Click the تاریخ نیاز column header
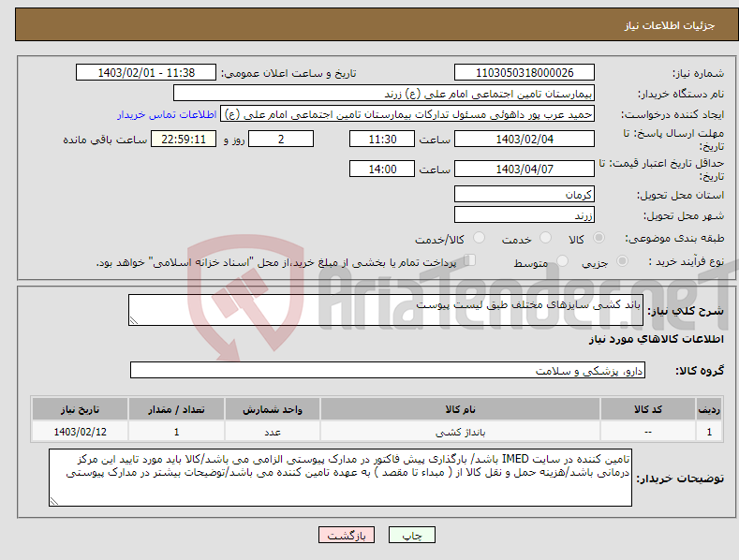Image resolution: width=739 pixels, height=560 pixels. point(81,409)
